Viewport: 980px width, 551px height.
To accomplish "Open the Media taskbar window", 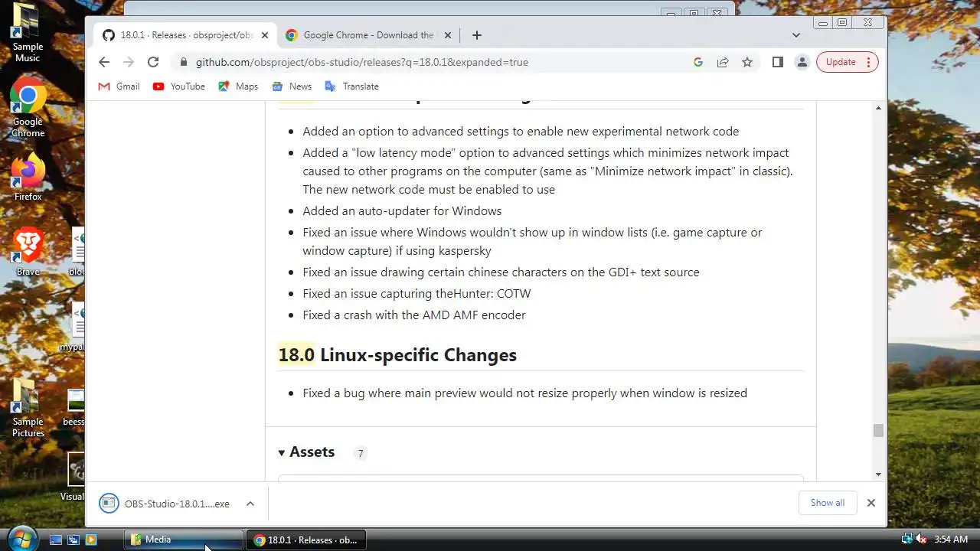I will point(184,540).
